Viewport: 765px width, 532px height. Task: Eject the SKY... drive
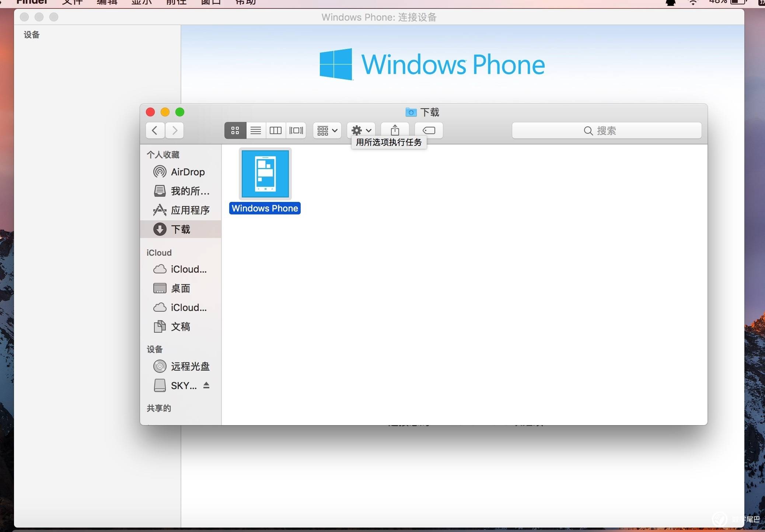[206, 385]
